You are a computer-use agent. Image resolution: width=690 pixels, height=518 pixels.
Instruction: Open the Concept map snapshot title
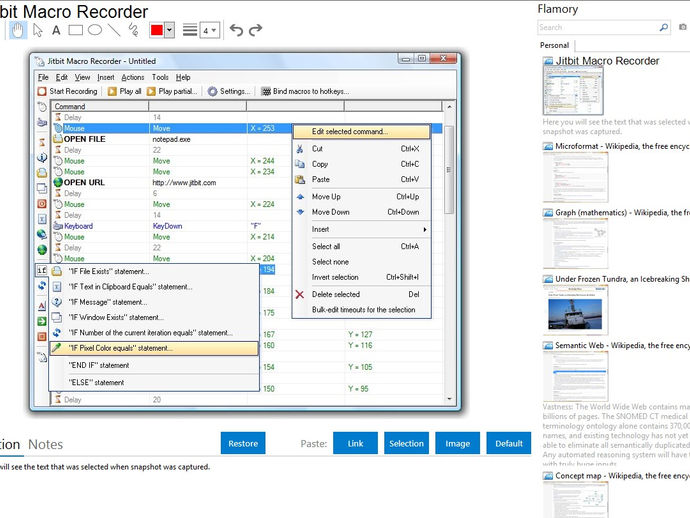coord(622,476)
